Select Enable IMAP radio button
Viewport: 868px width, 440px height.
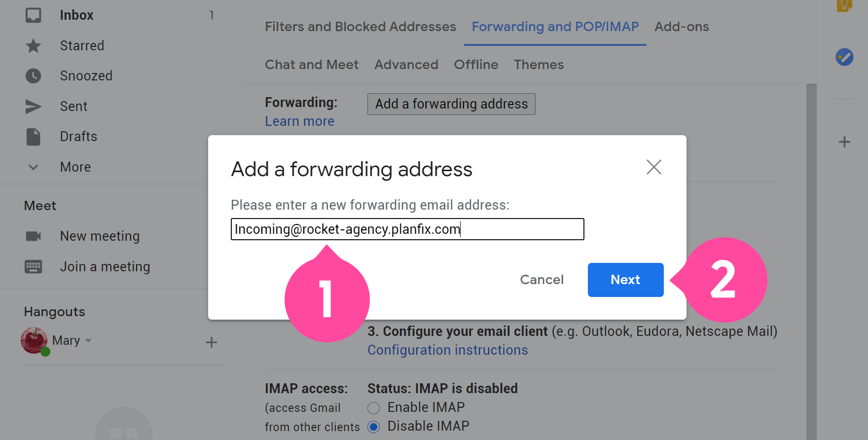[374, 408]
